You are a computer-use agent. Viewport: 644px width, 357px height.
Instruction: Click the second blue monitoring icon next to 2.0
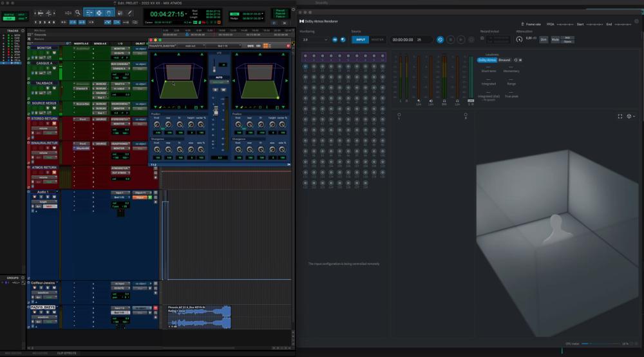343,40
